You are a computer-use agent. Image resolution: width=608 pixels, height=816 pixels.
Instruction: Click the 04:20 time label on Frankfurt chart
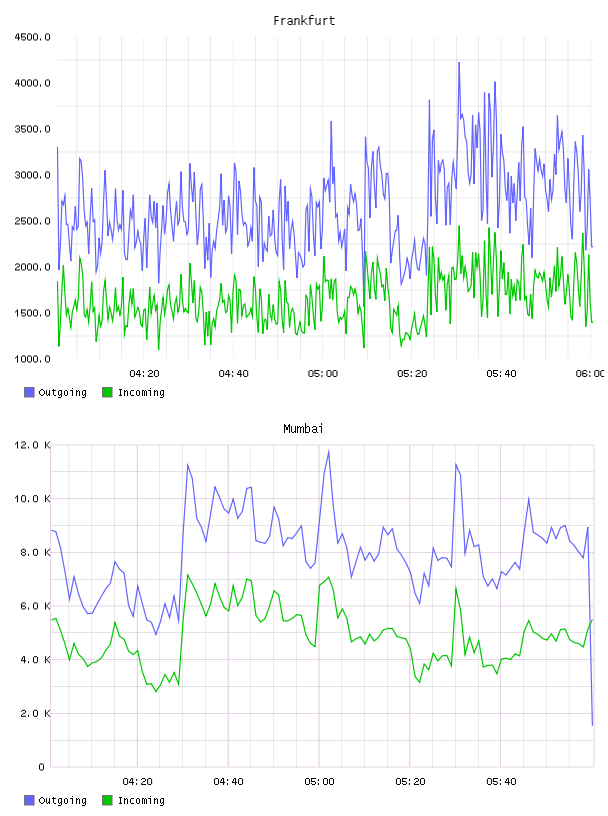(x=144, y=374)
